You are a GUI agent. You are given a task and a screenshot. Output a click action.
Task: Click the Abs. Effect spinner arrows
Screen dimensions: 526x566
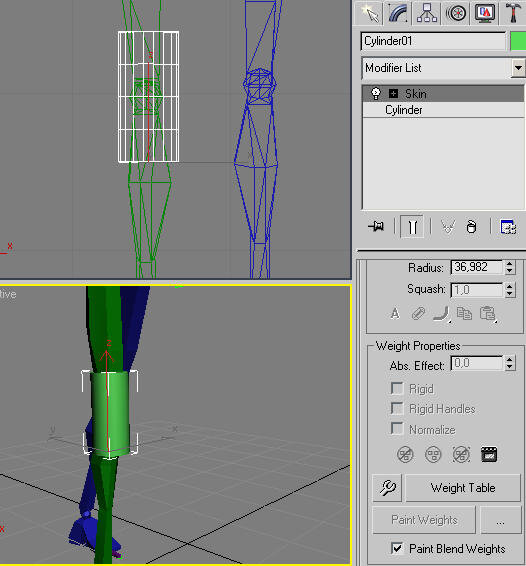click(x=510, y=363)
